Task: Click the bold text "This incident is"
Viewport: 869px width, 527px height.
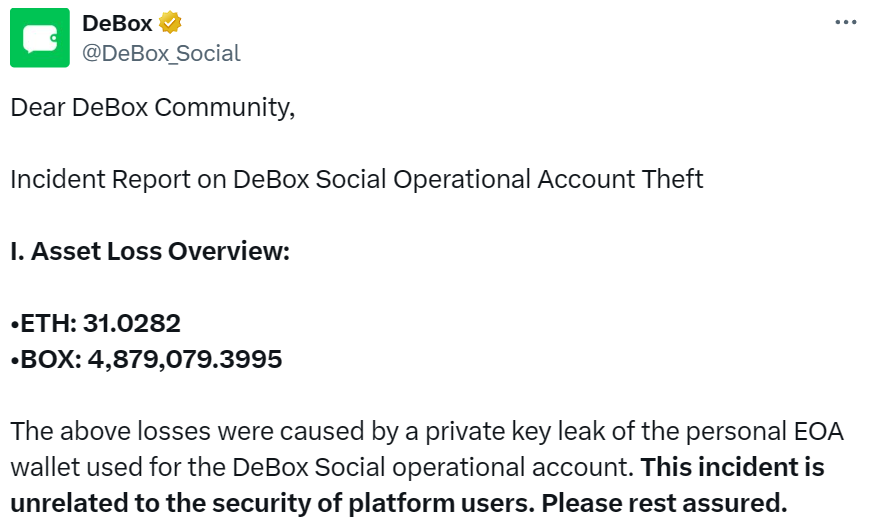Action: pyautogui.click(x=733, y=466)
